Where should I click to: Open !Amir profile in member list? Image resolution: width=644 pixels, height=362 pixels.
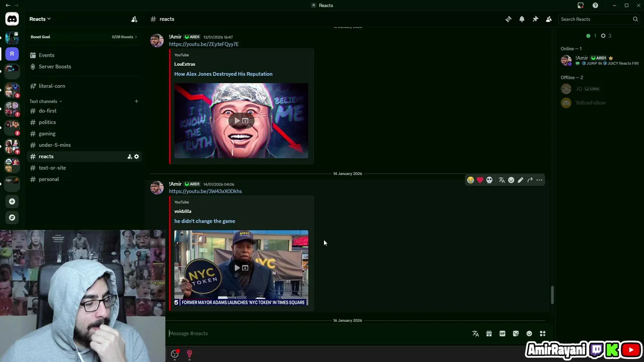pos(599,61)
